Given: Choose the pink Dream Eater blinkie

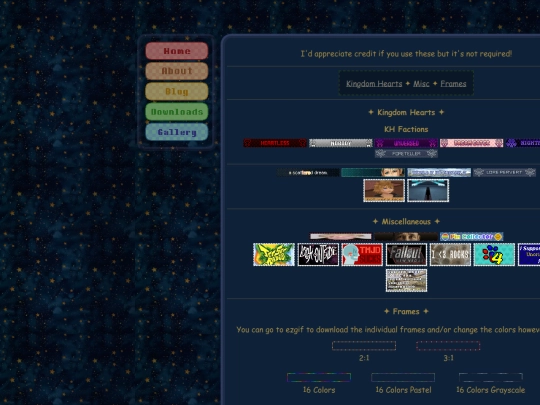Looking at the screenshot, I should (471, 143).
